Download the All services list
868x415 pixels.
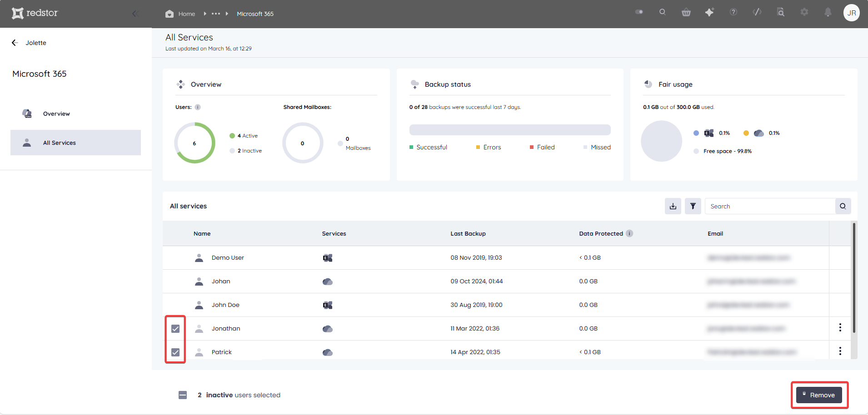click(673, 206)
